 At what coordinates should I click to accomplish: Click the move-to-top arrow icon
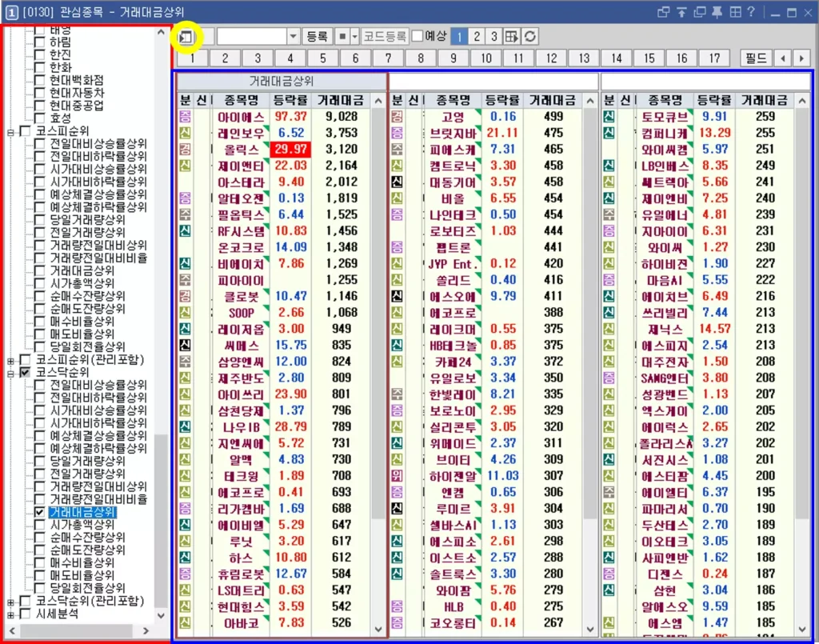681,12
